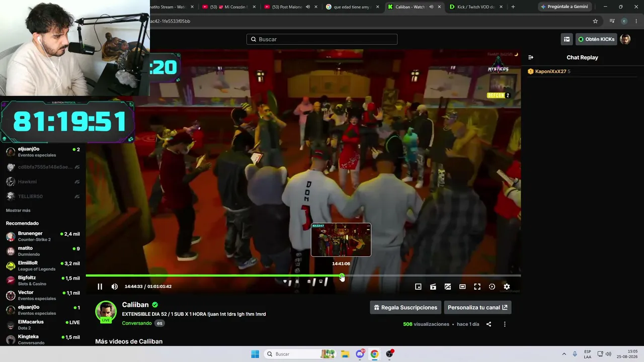Enter fullscreen mode in the player
The width and height of the screenshot is (644, 362).
pyautogui.click(x=477, y=287)
